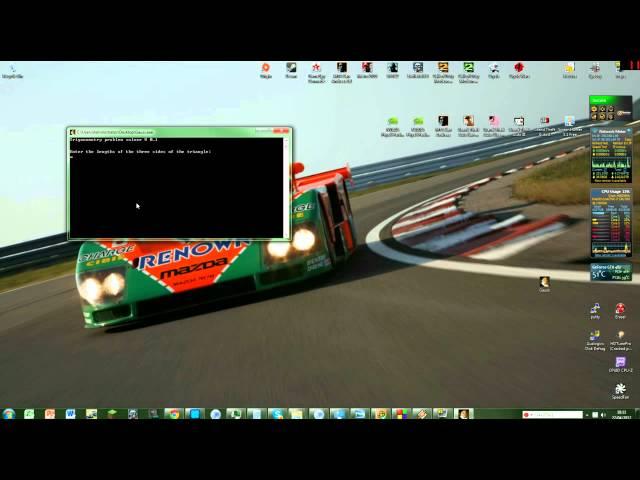Screen dimensions: 640x480
Task: Click the GeForce GPU temperature gadget
Action: pyautogui.click(x=611, y=272)
